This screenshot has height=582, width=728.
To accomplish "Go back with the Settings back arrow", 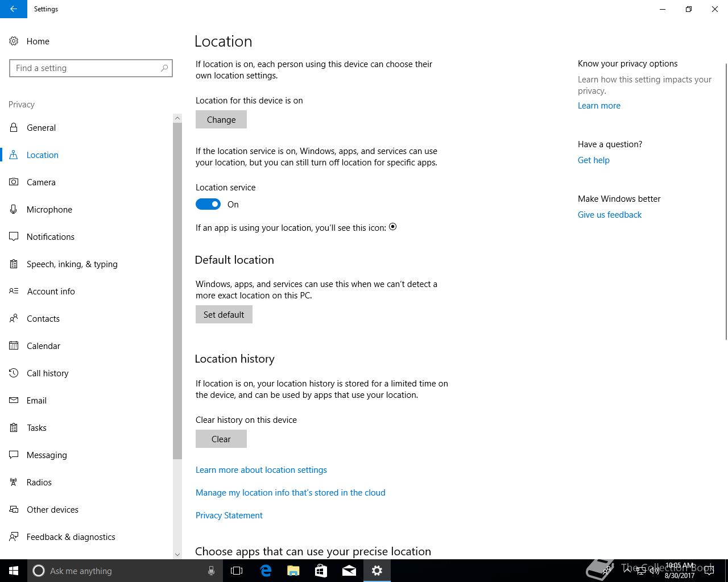I will [x=14, y=9].
